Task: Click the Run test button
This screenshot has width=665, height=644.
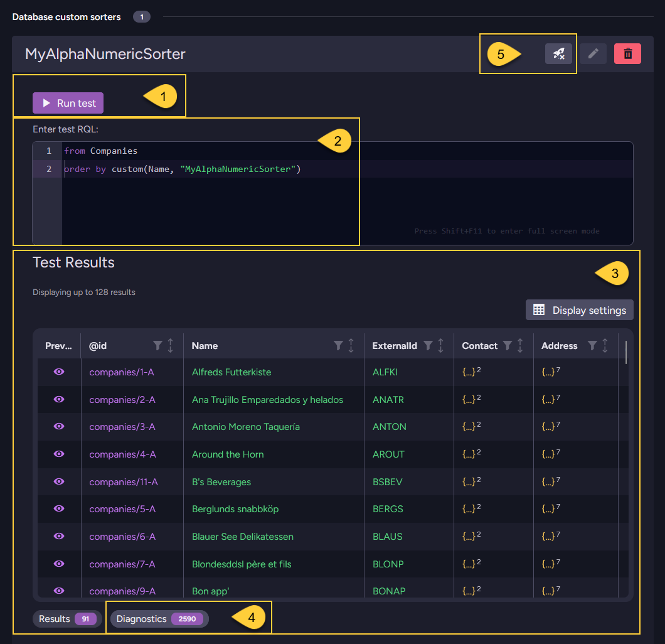Action: click(x=68, y=103)
